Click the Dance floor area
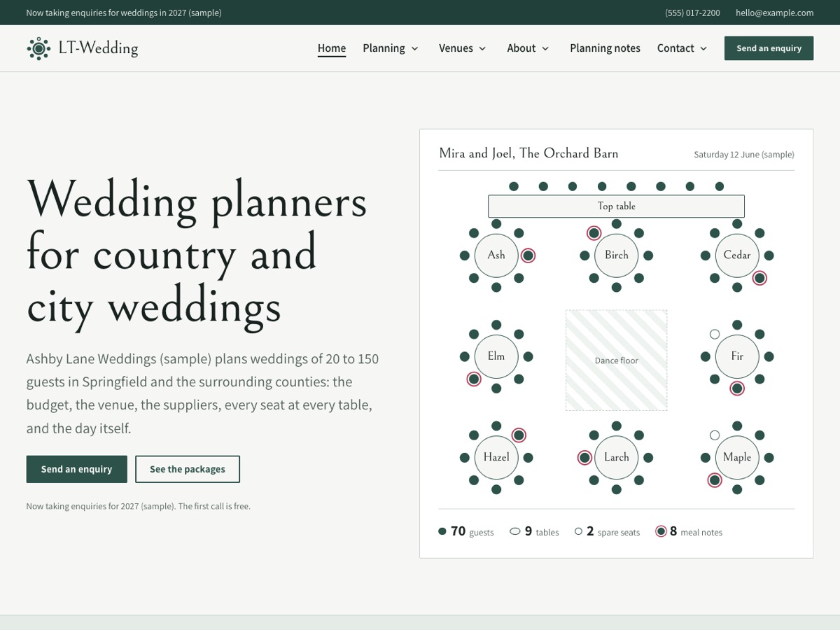Image resolution: width=840 pixels, height=630 pixels. (x=617, y=360)
